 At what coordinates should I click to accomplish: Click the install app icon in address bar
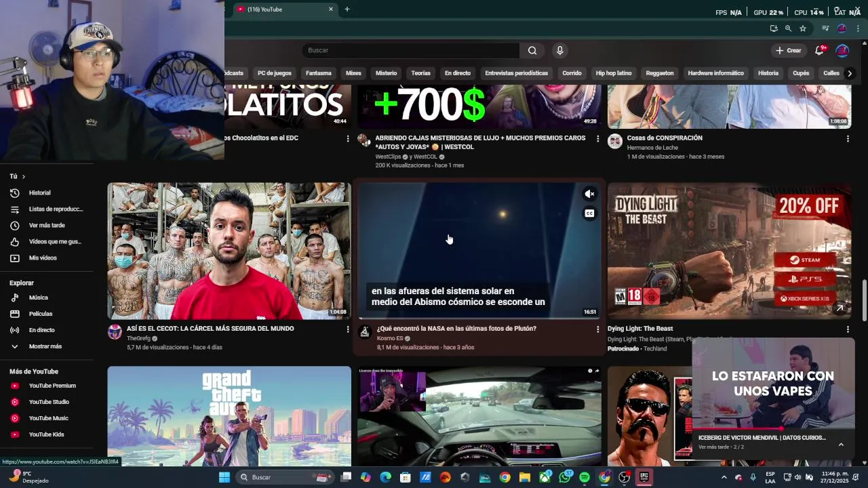click(774, 28)
